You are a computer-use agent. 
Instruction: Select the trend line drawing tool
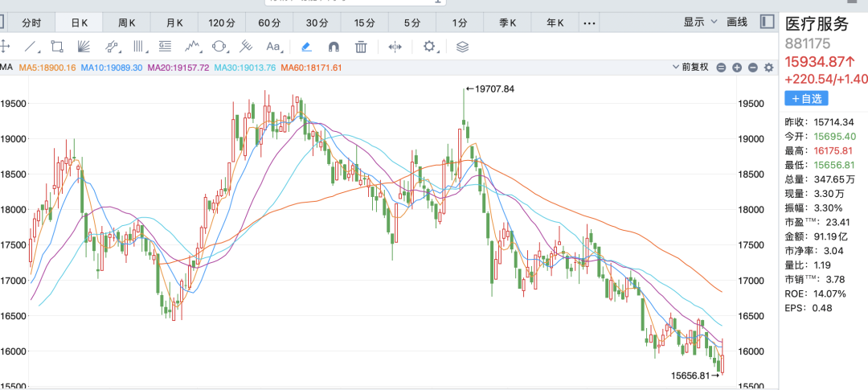[x=31, y=47]
